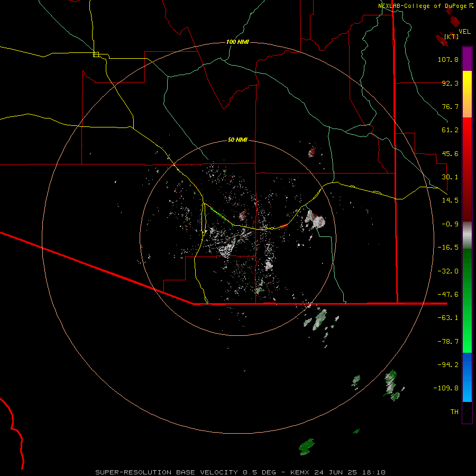
Task: Click the 50 NMI range ring label
Action: pyautogui.click(x=237, y=140)
